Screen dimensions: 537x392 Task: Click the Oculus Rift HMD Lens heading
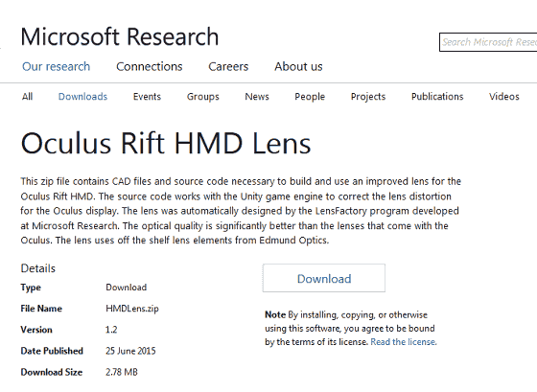point(166,143)
